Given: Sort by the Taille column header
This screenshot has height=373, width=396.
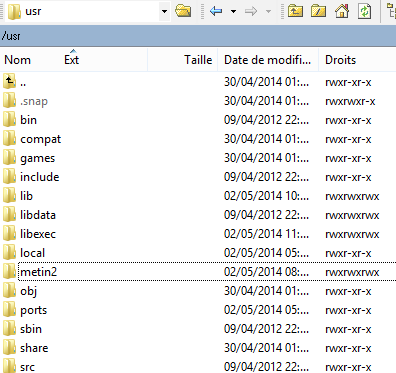Looking at the screenshot, I should click(x=198, y=60).
